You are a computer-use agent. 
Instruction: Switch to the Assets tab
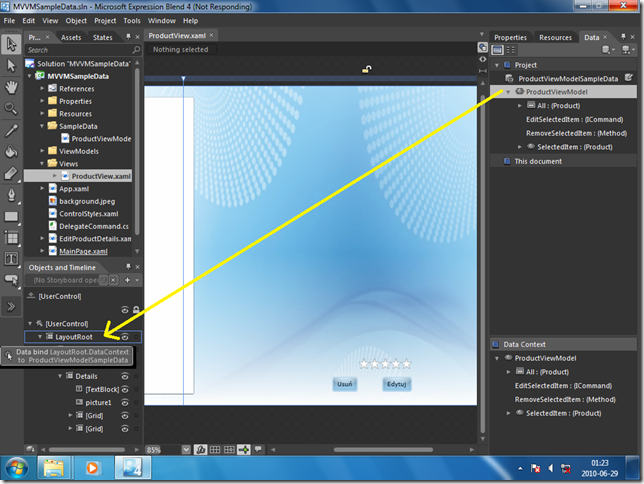71,37
